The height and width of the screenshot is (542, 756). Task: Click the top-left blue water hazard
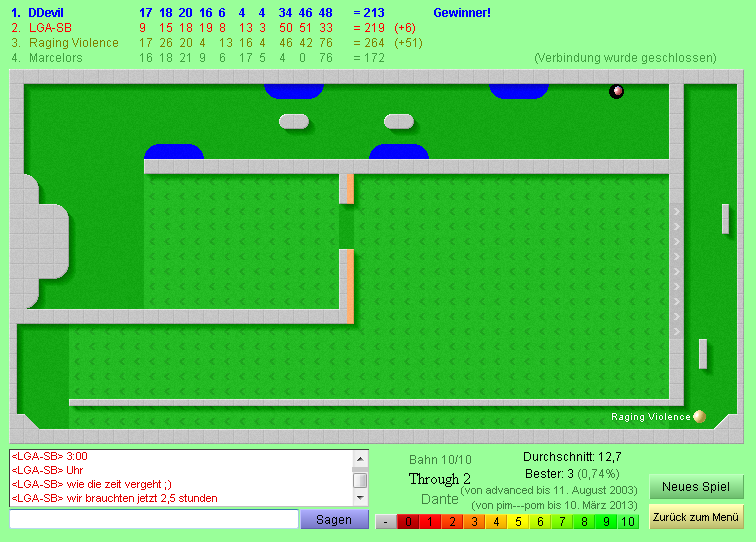(x=294, y=91)
